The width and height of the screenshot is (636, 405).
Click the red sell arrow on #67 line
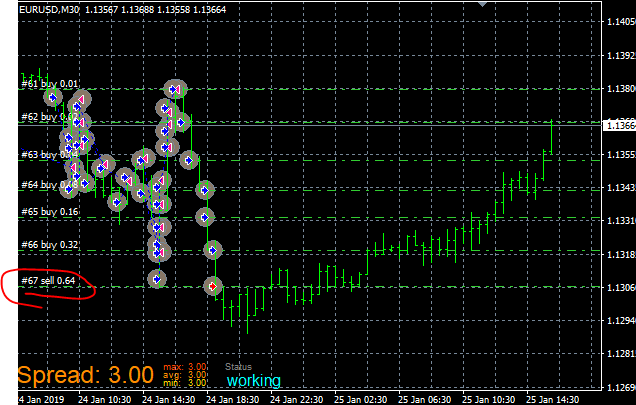213,287
